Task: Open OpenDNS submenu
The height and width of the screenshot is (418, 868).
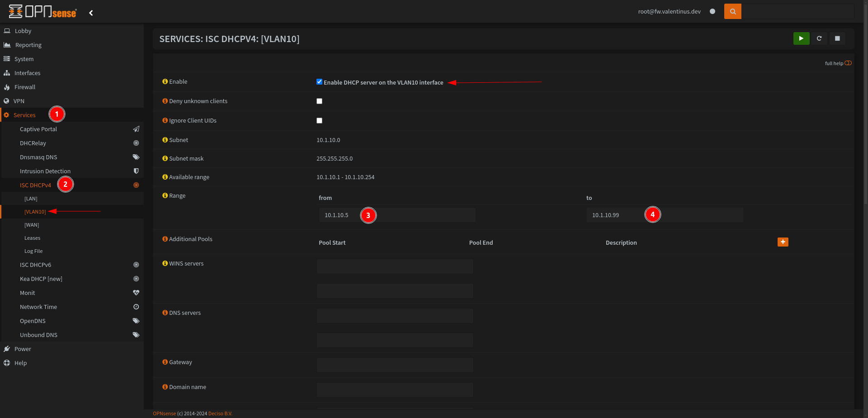Action: point(73,321)
